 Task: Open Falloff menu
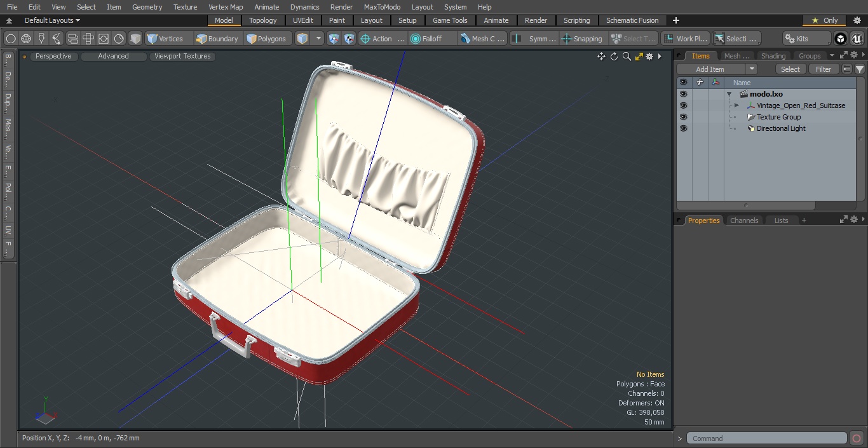433,39
